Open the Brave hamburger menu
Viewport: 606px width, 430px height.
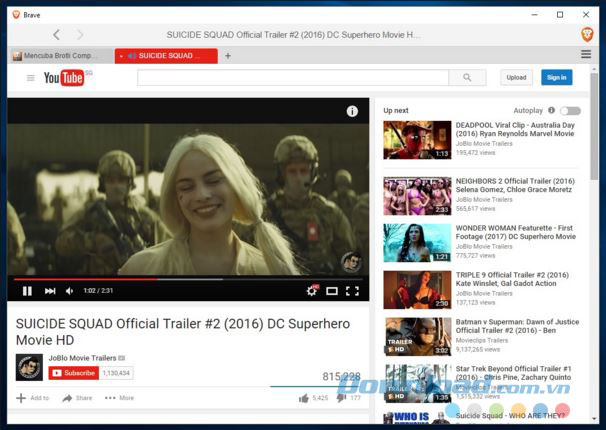point(586,54)
